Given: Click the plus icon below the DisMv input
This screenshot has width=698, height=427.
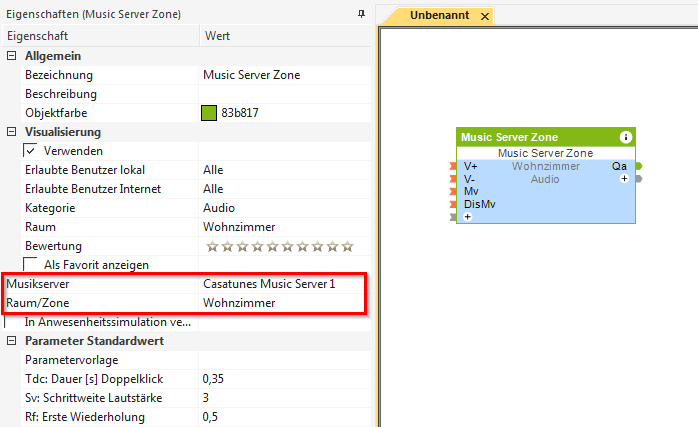Looking at the screenshot, I should (x=467, y=216).
